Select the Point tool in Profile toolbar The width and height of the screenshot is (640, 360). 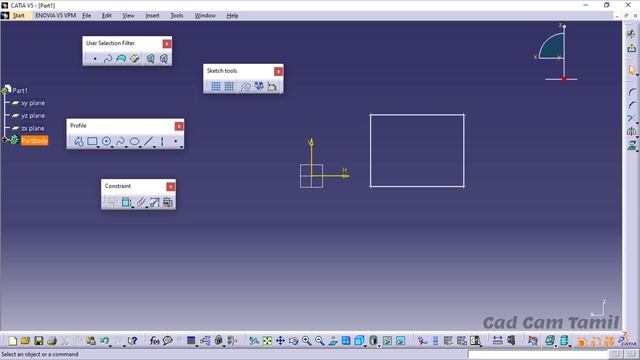point(176,141)
